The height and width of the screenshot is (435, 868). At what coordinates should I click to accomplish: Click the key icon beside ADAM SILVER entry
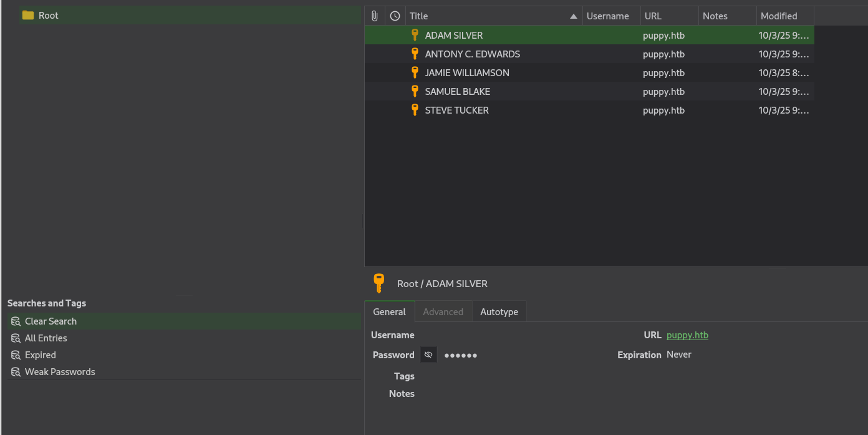pyautogui.click(x=415, y=35)
